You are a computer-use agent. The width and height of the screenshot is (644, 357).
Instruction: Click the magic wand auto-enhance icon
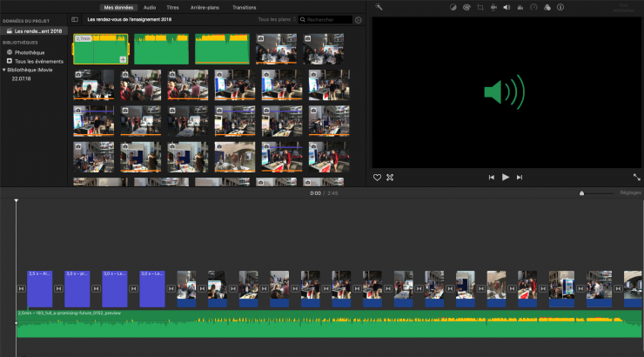pos(379,7)
